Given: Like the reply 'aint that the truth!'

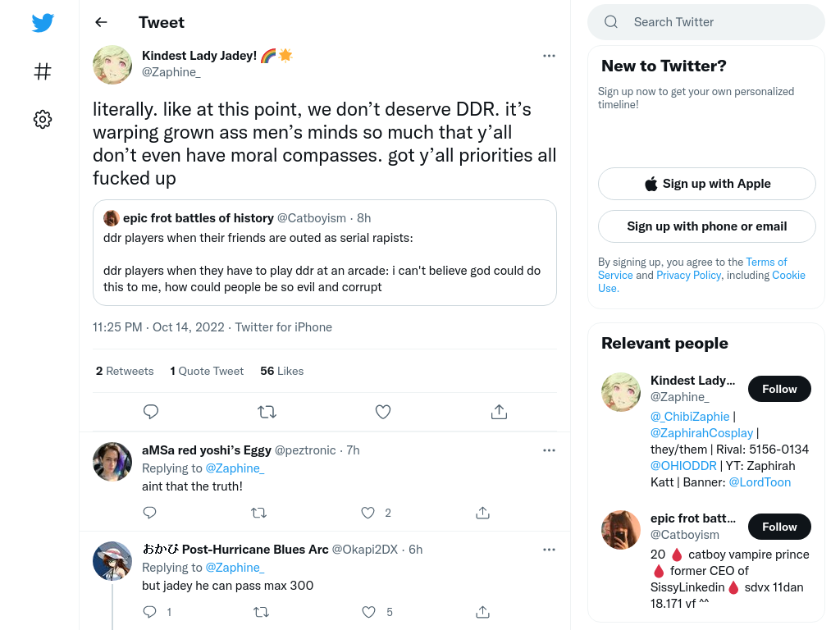Looking at the screenshot, I should pyautogui.click(x=368, y=513).
